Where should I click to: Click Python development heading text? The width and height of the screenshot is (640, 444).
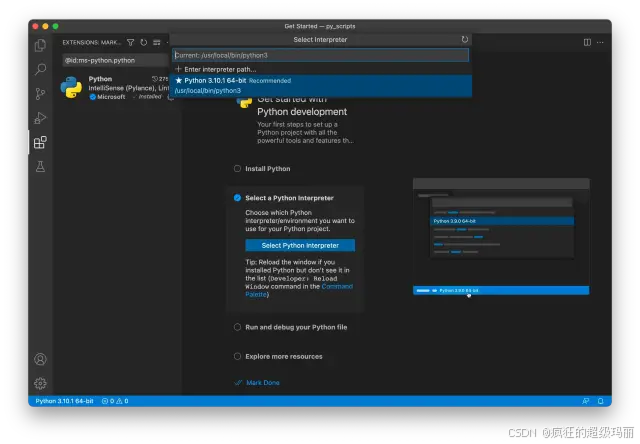302,112
